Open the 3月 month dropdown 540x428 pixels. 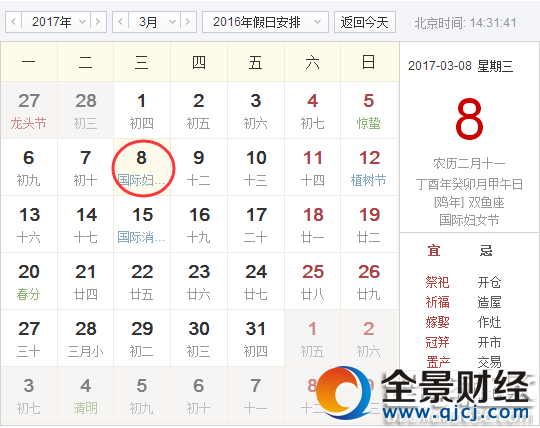(155, 22)
